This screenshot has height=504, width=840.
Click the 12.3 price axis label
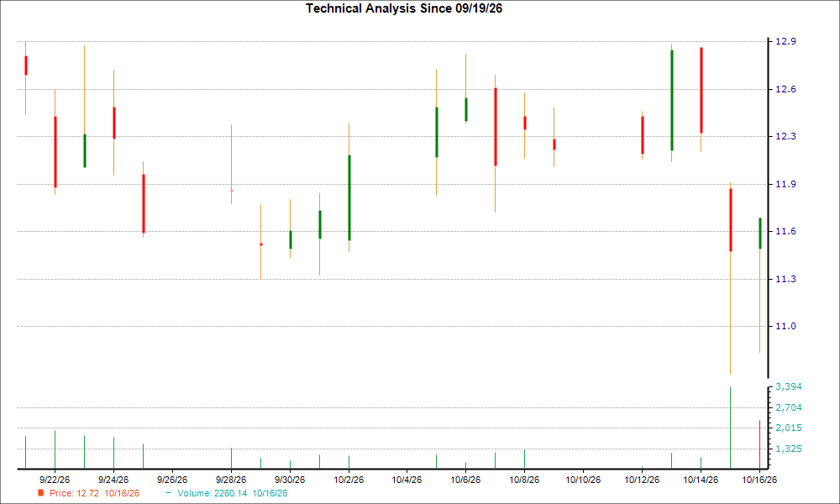[786, 137]
